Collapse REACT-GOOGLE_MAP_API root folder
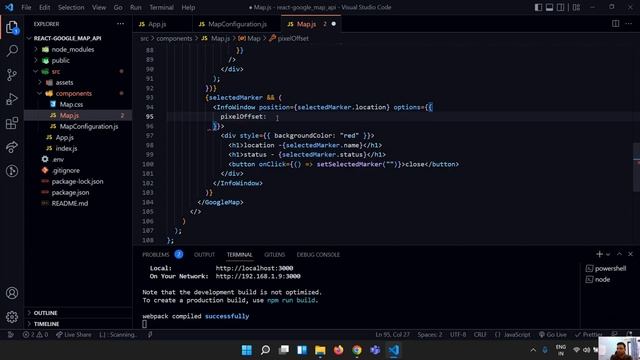Screen dimensions: 640x360 click(x=29, y=38)
